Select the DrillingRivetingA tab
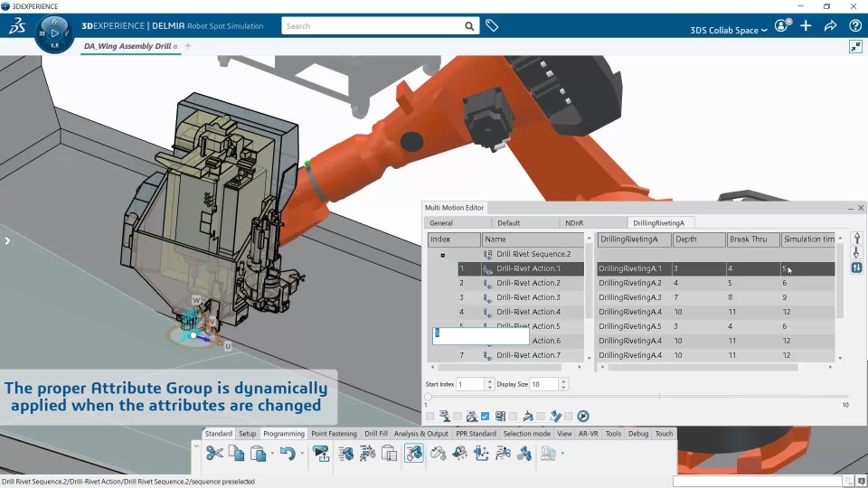 coord(659,223)
